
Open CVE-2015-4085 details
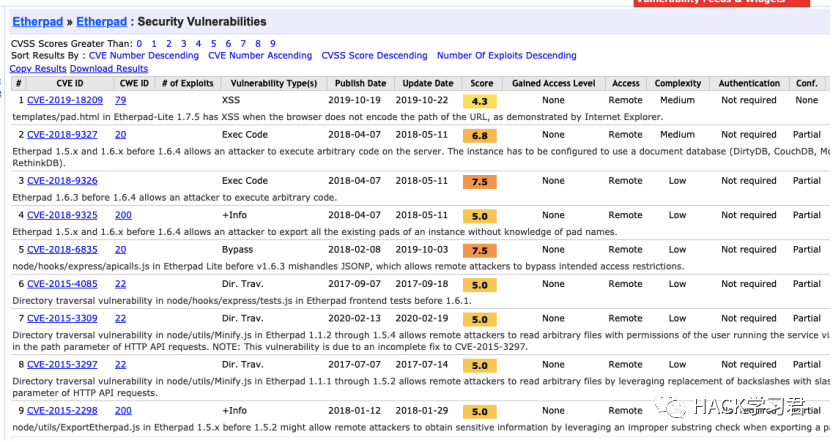pyautogui.click(x=62, y=284)
